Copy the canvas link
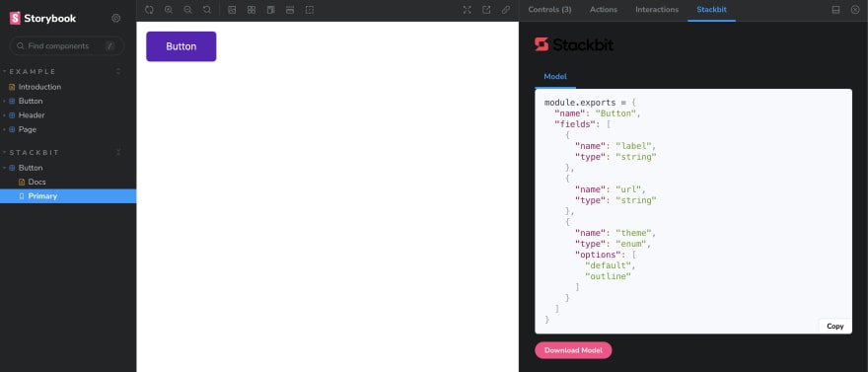Screen dimensions: 868x372 [x=506, y=10]
